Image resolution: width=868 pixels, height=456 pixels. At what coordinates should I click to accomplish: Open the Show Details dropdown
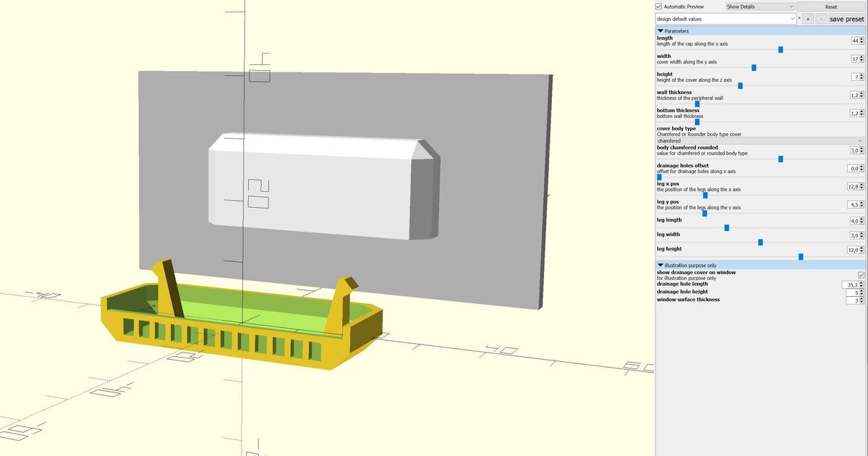[759, 7]
